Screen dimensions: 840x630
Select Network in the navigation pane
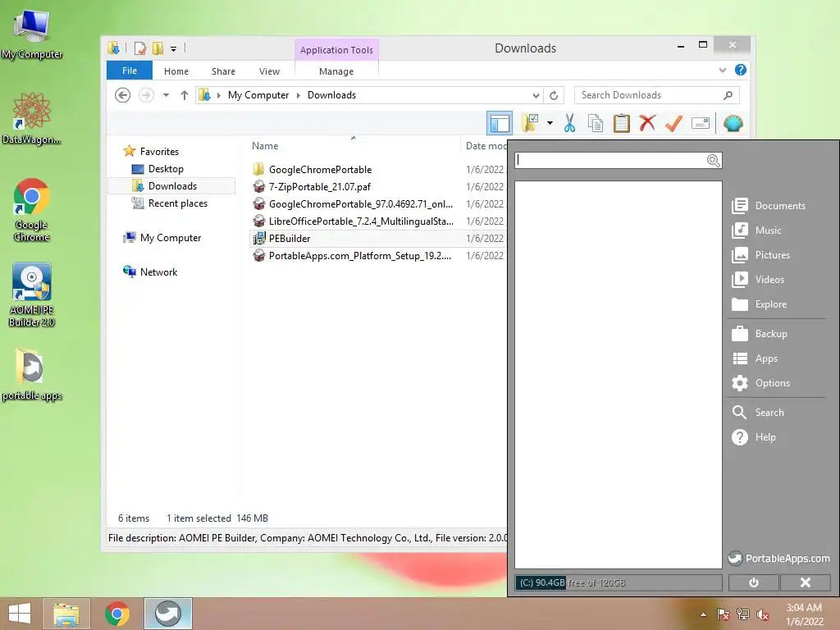tap(158, 272)
